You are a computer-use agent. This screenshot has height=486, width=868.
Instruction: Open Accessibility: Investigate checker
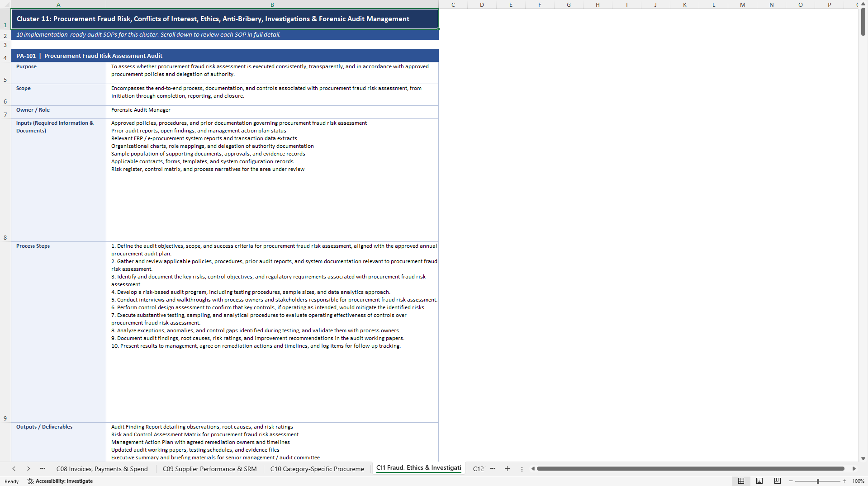tap(60, 481)
